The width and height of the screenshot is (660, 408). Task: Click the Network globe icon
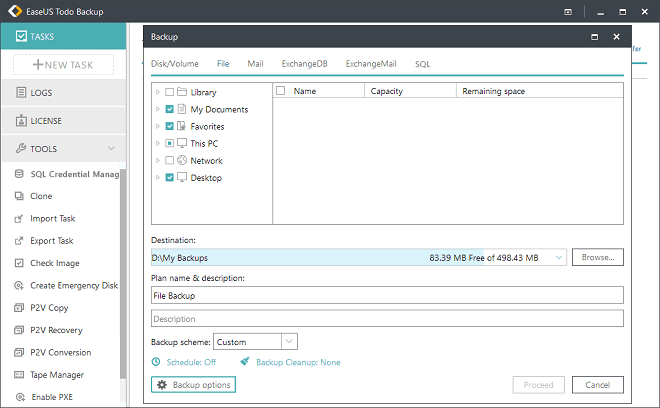[182, 160]
